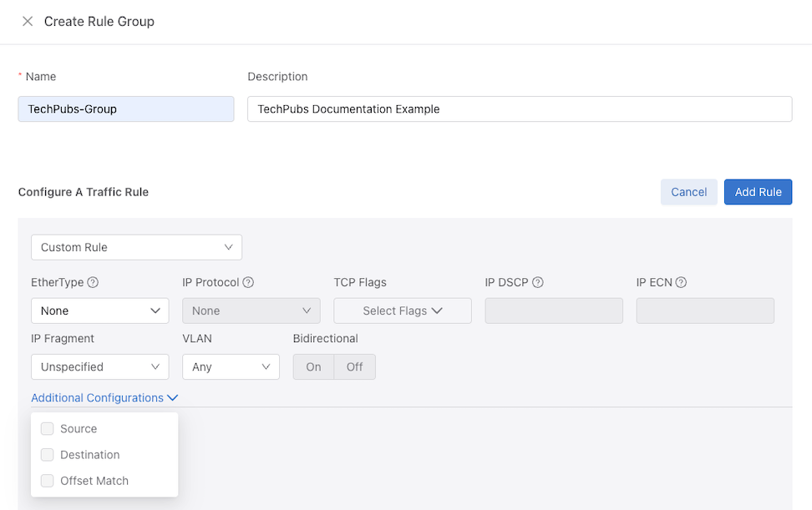812x510 pixels.
Task: Click the Description text field
Action: (x=520, y=109)
